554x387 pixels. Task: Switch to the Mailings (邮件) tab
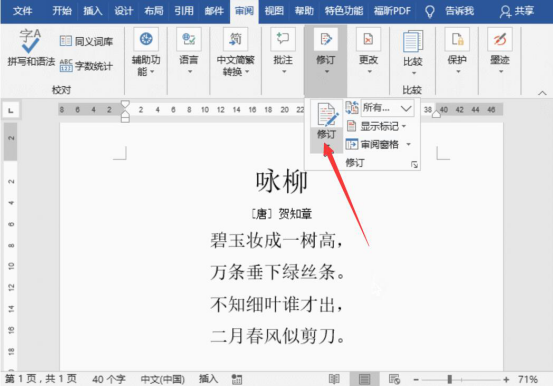[x=214, y=11]
